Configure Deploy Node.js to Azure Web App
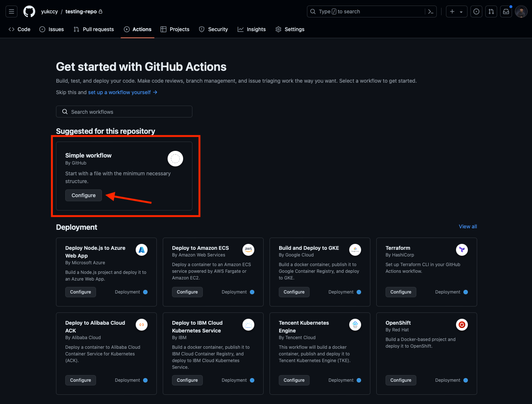 (80, 292)
